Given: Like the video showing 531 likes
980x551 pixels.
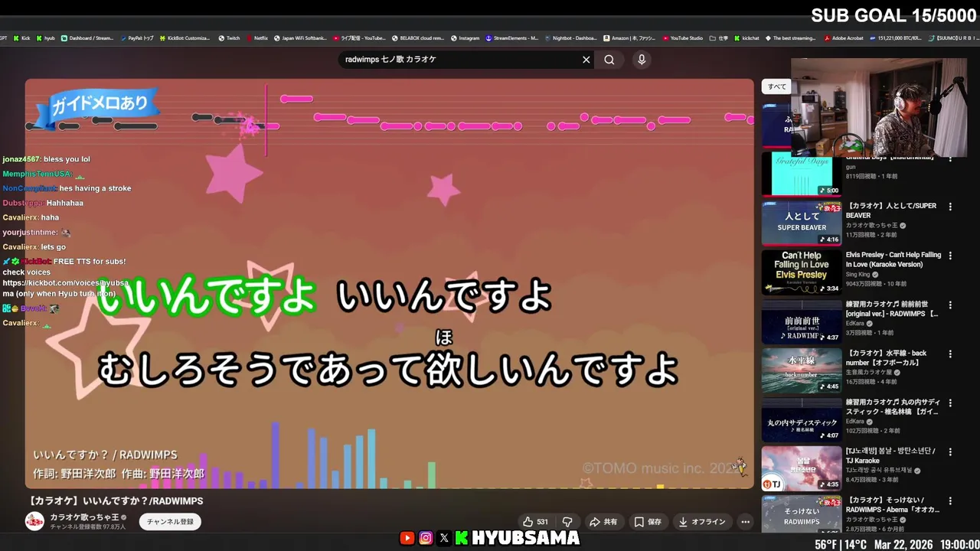Looking at the screenshot, I should coord(535,522).
